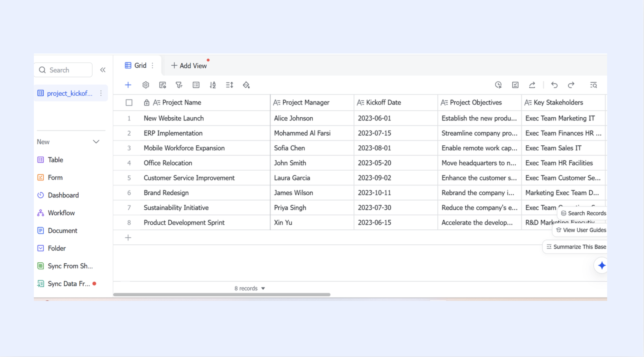Click the horizontal scrollbar at bottom
This screenshot has width=644, height=357.
click(x=222, y=295)
